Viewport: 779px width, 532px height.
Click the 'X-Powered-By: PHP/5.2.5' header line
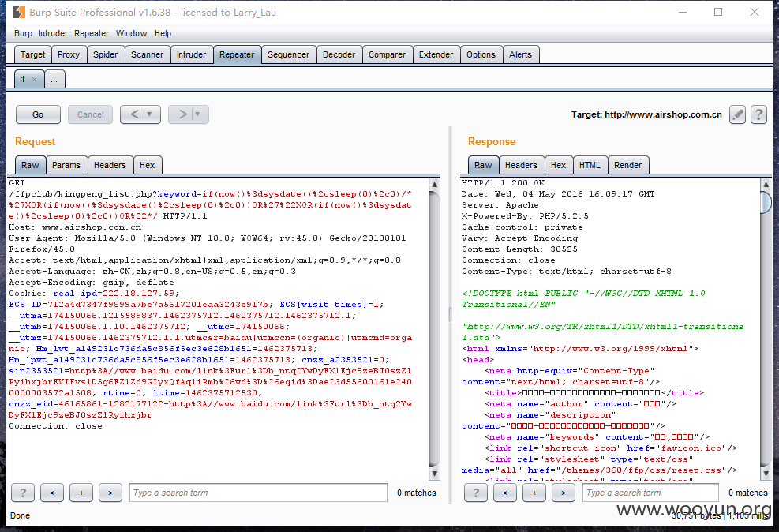525,216
